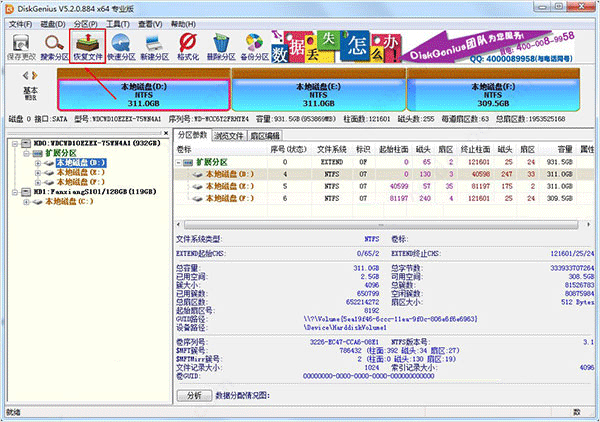Go to next disk with right arrow
This screenshot has height=422, width=600.
click(35, 75)
